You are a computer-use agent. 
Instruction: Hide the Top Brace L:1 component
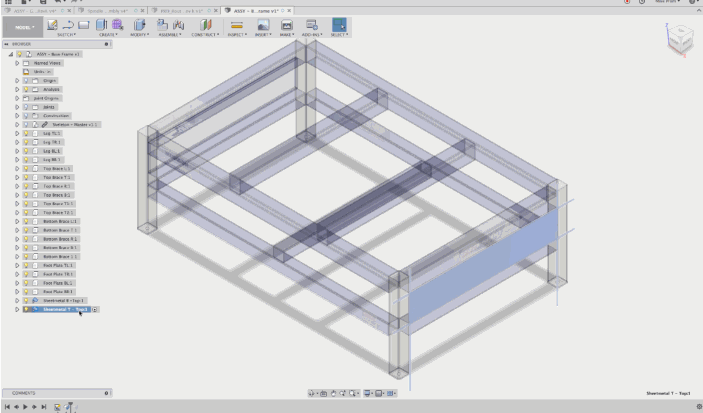click(x=26, y=169)
